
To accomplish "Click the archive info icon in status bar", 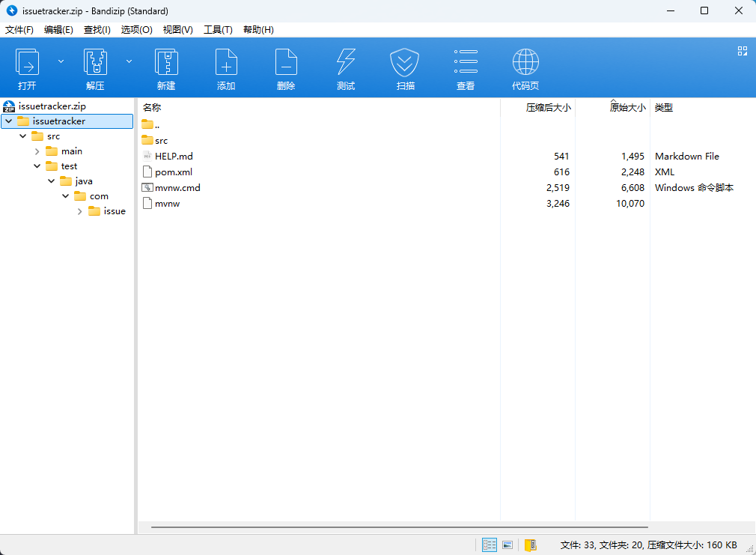I will 531,545.
